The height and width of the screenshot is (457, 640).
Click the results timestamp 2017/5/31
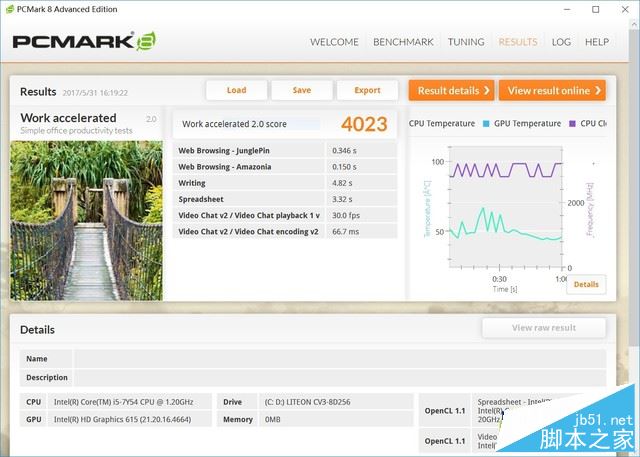(x=95, y=93)
